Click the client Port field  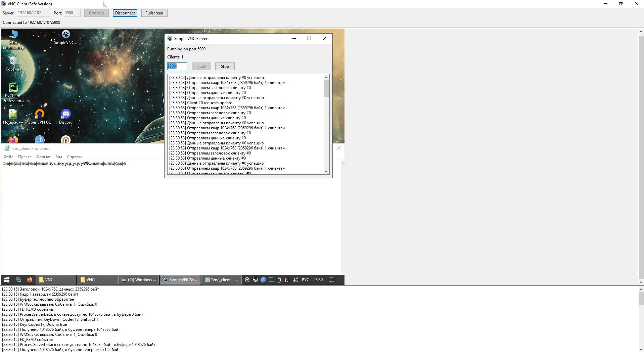pyautogui.click(x=72, y=13)
